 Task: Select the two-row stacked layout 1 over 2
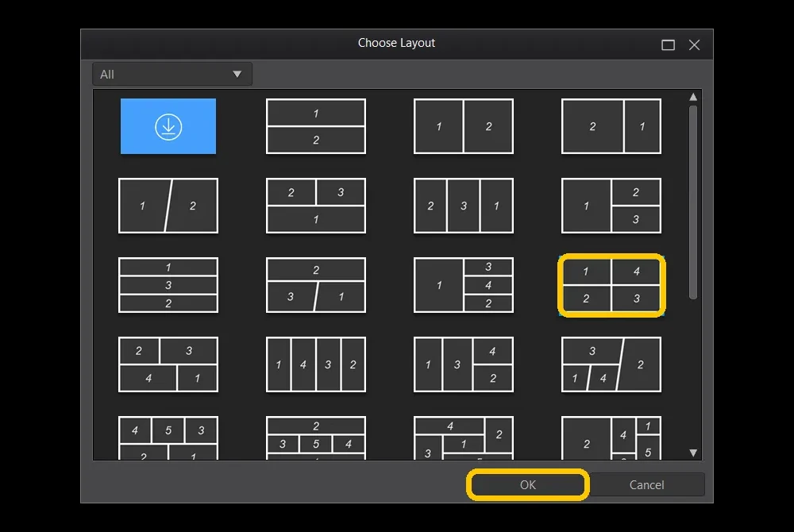(316, 126)
